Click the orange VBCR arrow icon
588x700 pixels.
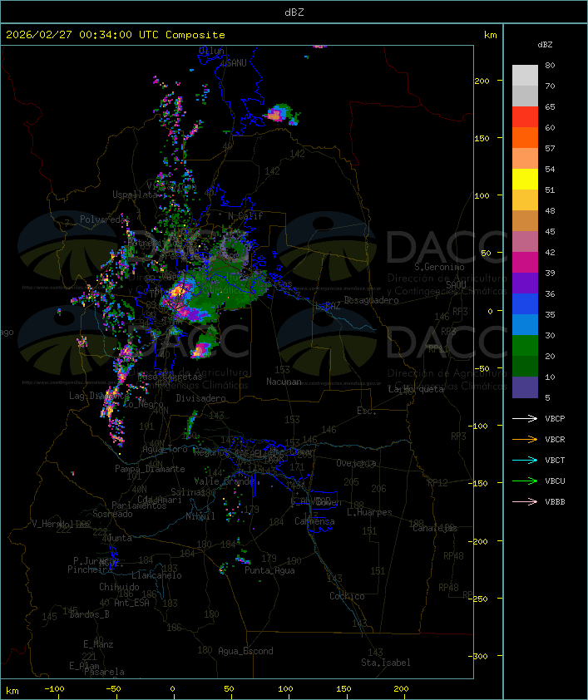(525, 440)
